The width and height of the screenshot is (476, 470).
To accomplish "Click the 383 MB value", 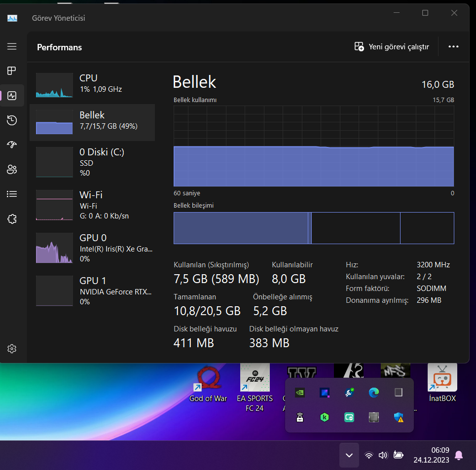I will (269, 343).
